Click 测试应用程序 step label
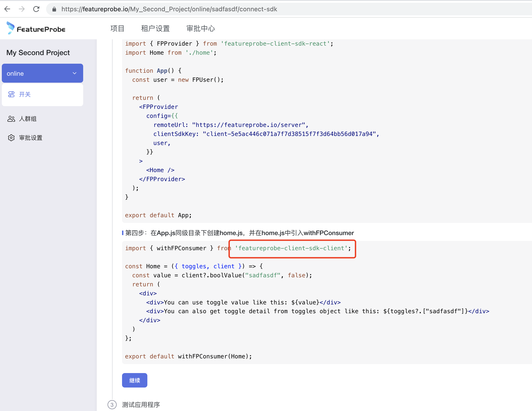 [x=141, y=404]
